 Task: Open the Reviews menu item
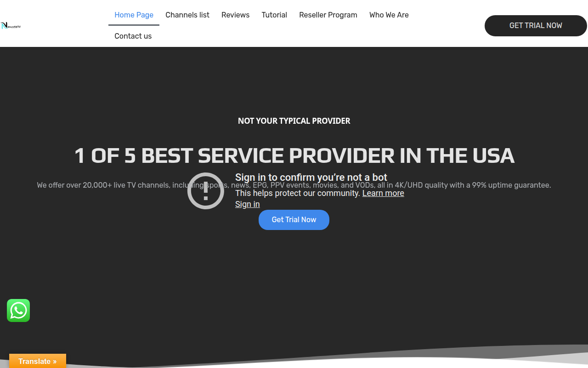[235, 15]
